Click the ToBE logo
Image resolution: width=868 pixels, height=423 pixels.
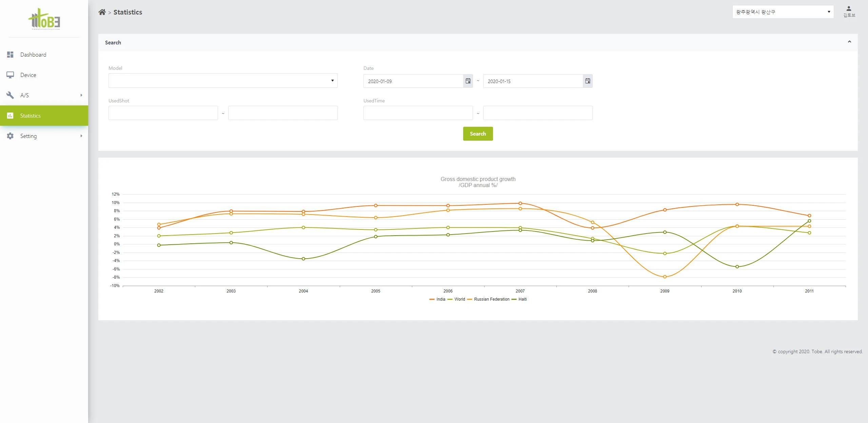click(44, 19)
